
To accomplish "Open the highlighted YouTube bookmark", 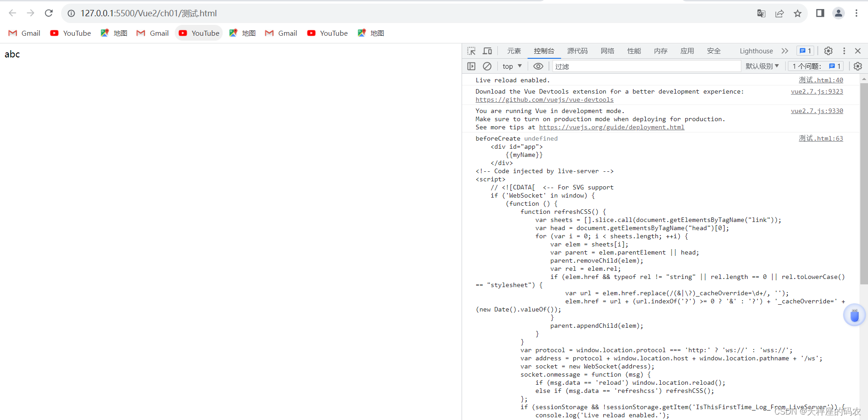I will [x=199, y=33].
